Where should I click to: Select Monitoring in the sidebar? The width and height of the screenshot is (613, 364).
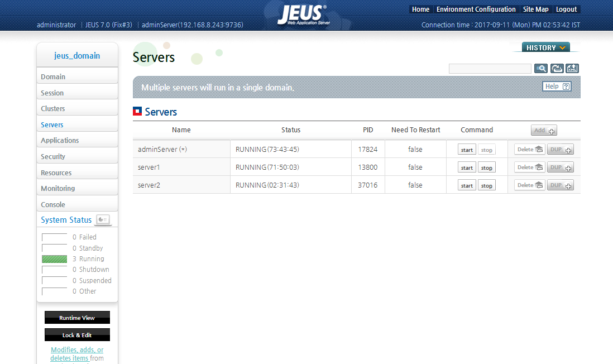point(77,189)
